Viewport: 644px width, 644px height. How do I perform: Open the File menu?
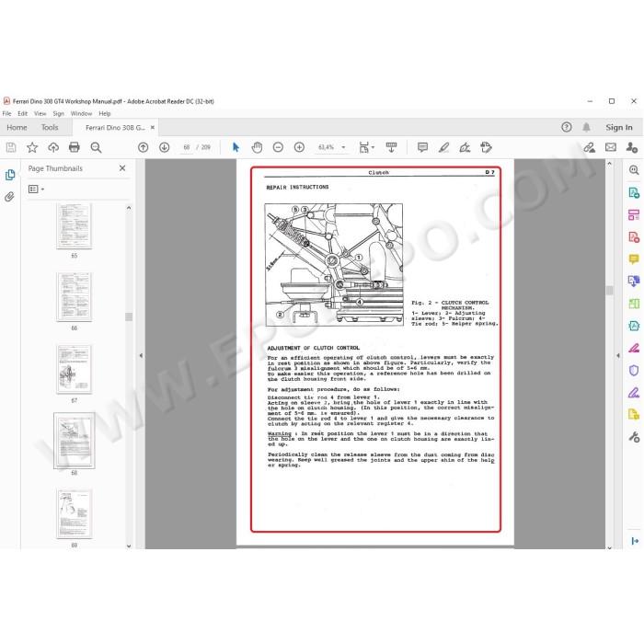click(7, 114)
